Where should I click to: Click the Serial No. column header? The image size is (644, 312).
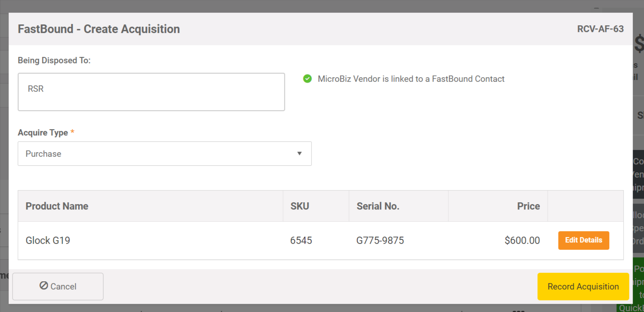click(378, 206)
